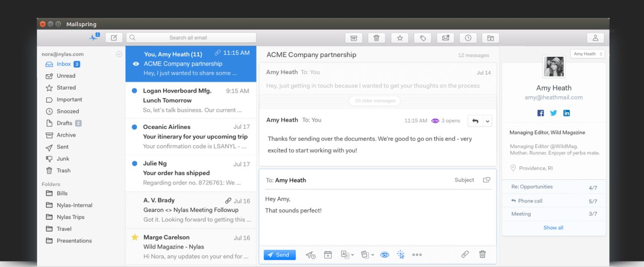This screenshot has width=644, height=267.
Task: Reply to Amy Heath's message
Action: coord(475,121)
